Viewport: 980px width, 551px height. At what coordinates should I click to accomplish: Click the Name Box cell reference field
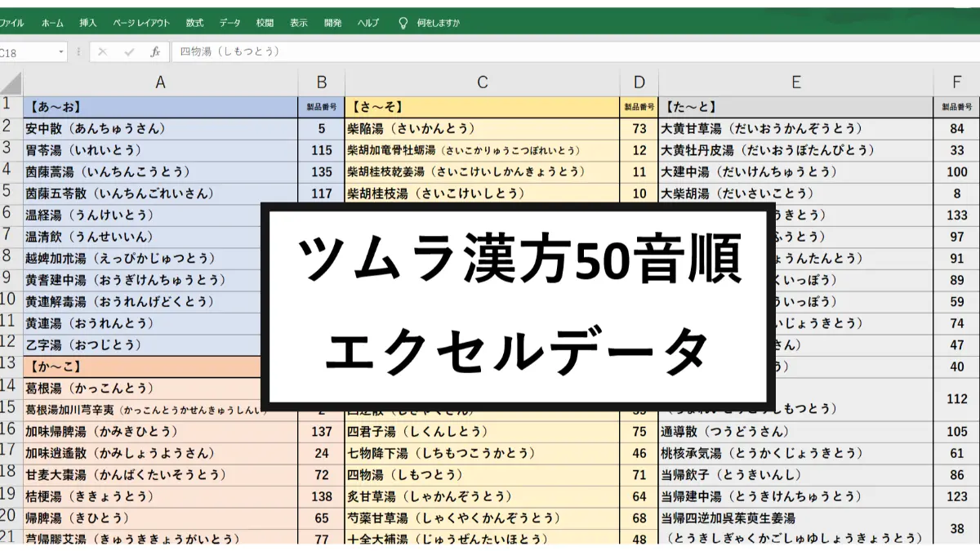click(27, 52)
